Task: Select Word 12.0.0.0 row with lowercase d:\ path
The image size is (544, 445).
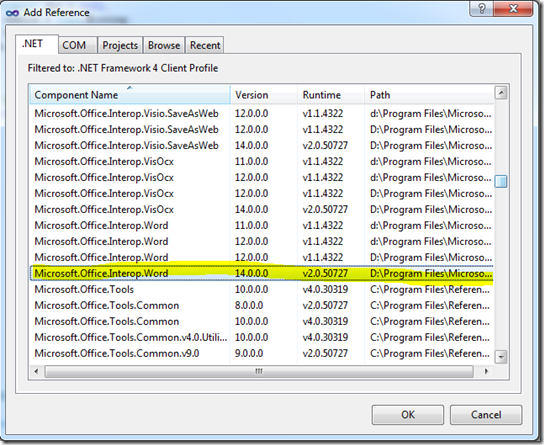Action: coord(262,241)
